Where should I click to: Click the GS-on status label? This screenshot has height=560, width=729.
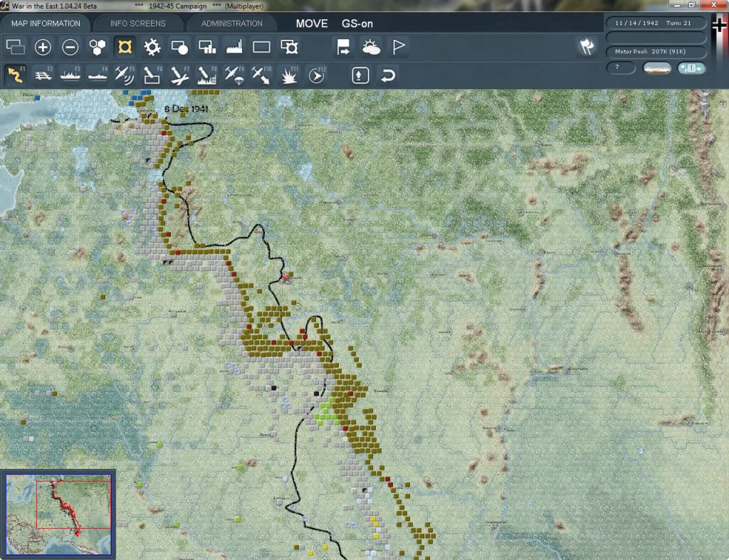point(357,23)
